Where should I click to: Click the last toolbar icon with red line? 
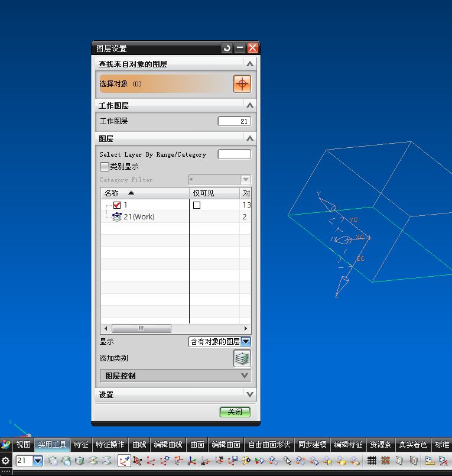pos(444,461)
